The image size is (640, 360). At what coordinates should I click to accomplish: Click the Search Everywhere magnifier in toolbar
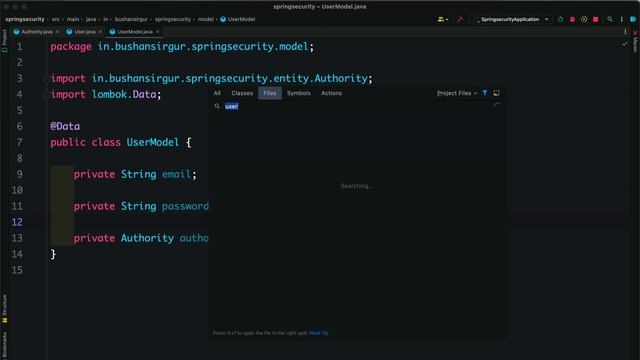pos(610,19)
